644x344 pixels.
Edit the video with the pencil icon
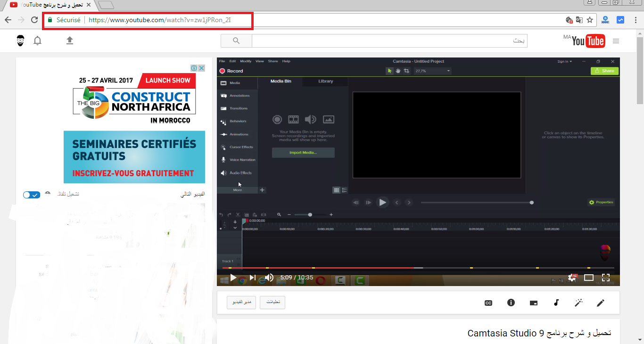601,303
